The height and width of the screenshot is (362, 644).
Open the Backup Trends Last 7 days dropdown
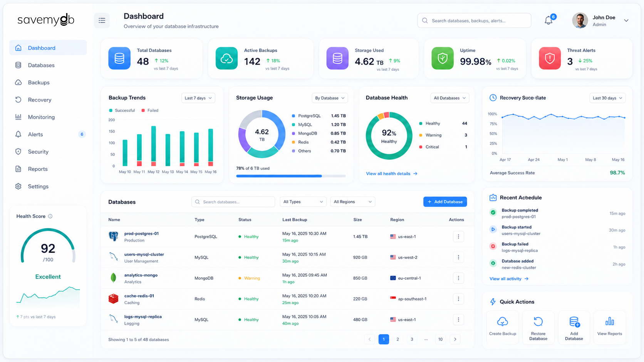click(198, 98)
